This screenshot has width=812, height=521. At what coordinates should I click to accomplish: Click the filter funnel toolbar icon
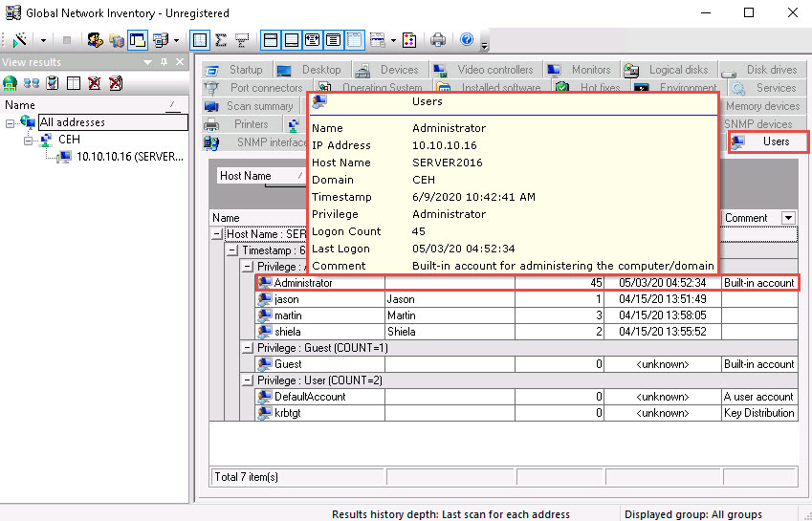(242, 40)
